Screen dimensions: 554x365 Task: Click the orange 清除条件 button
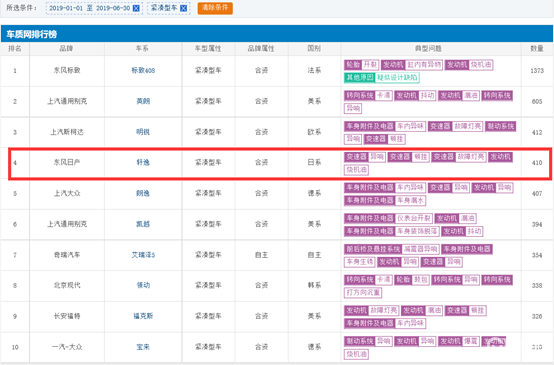pyautogui.click(x=215, y=8)
